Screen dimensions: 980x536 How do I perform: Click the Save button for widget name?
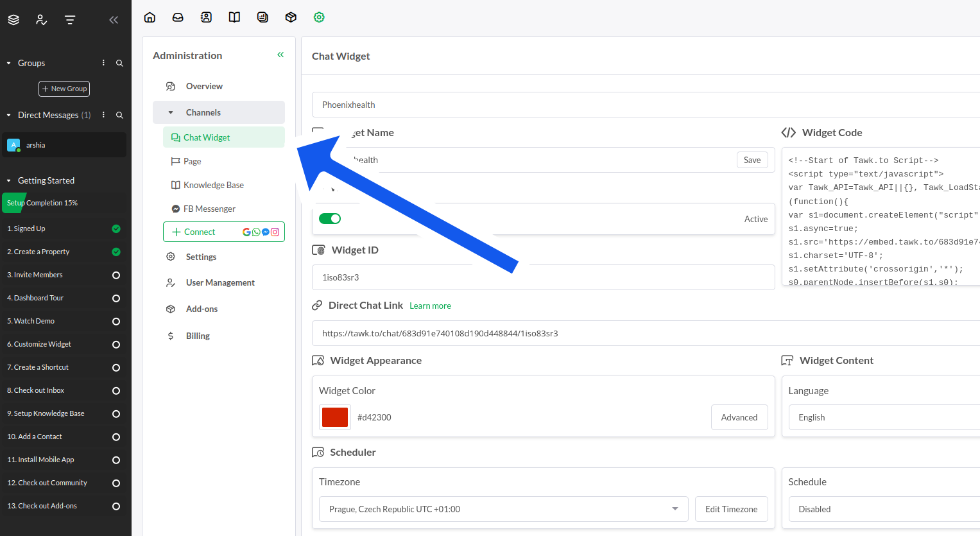(752, 160)
